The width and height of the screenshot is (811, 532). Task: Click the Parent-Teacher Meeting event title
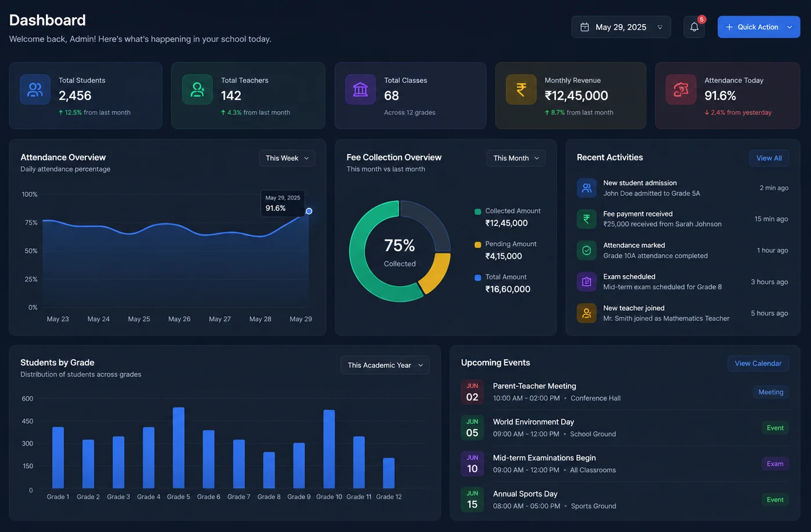(x=534, y=386)
